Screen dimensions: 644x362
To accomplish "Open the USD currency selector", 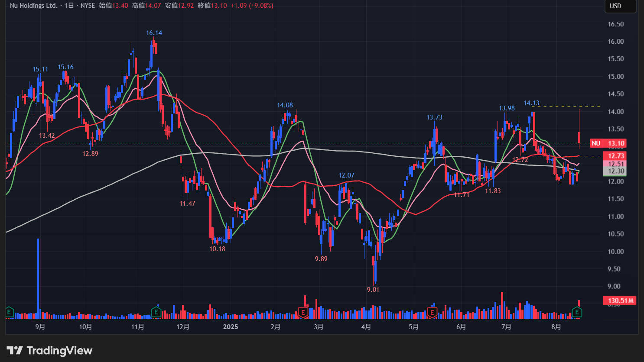I will (620, 6).
